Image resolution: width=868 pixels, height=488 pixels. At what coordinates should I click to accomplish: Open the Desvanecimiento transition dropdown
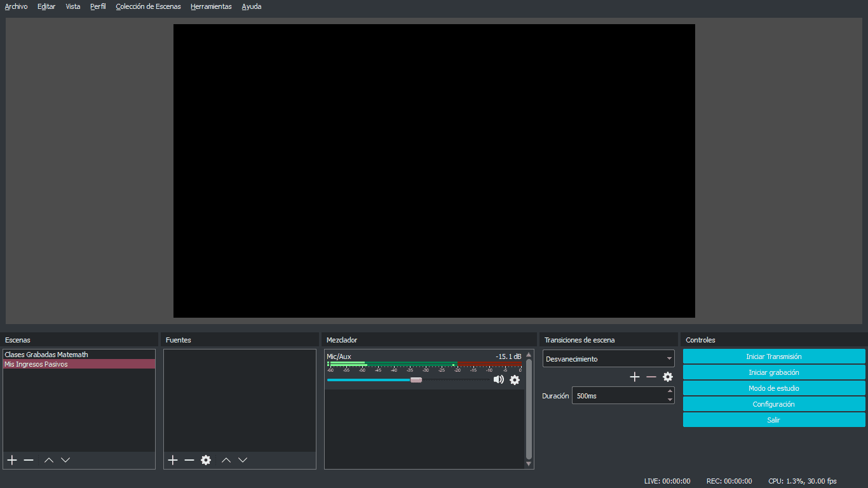[x=608, y=359]
